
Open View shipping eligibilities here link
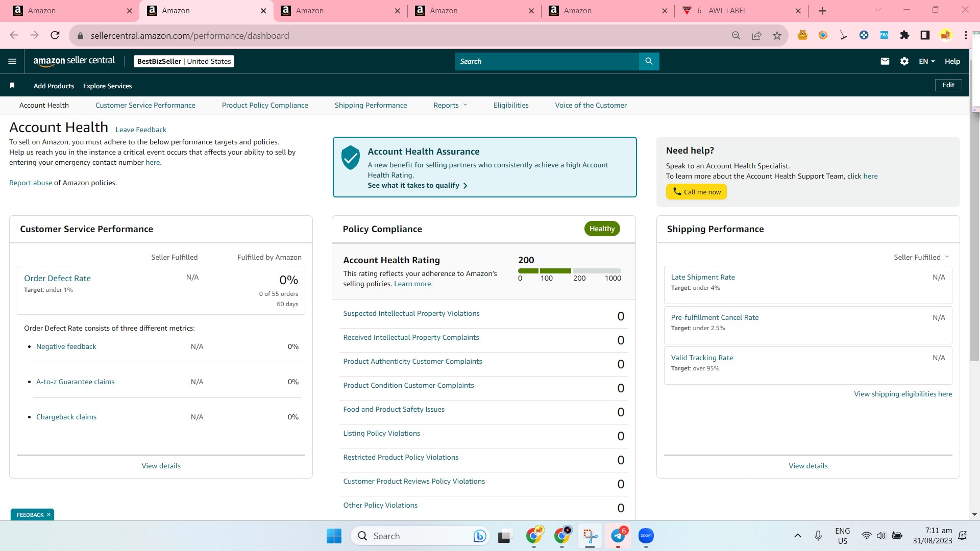point(903,394)
